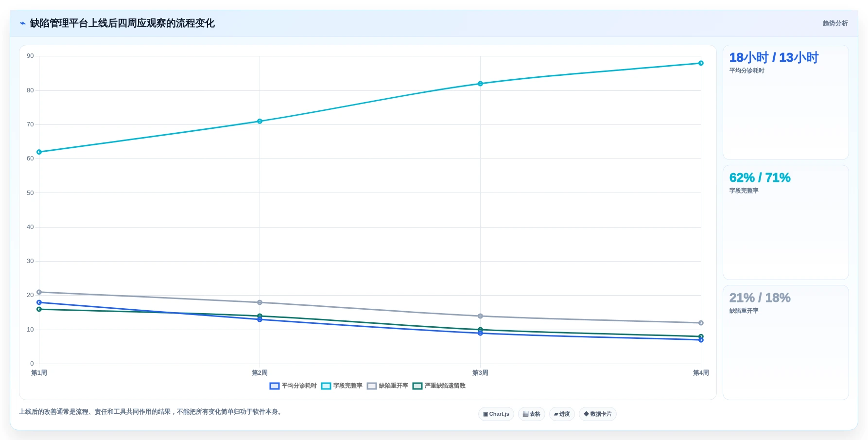
Task: Select the 字段完整率 data point at 第4周
Action: (x=701, y=63)
